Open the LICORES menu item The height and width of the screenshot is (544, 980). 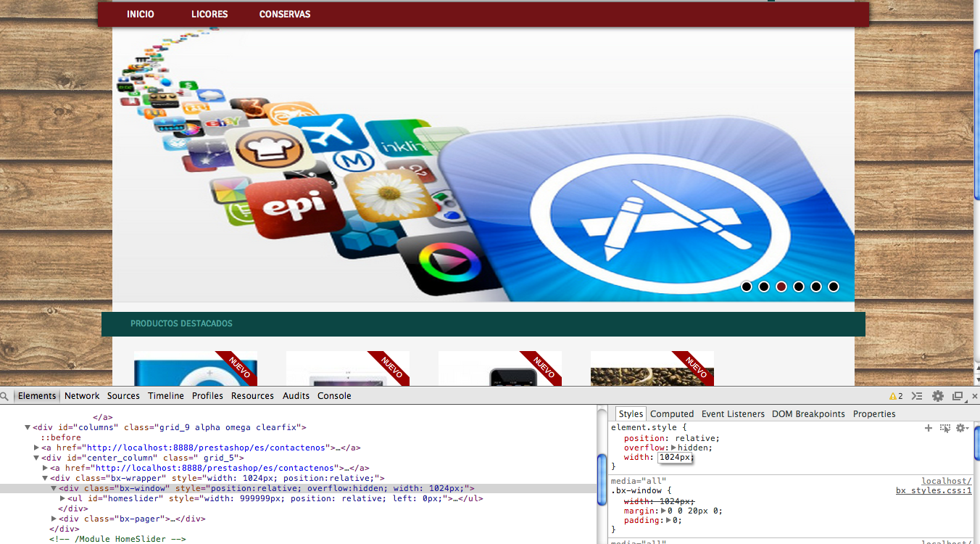[209, 15]
